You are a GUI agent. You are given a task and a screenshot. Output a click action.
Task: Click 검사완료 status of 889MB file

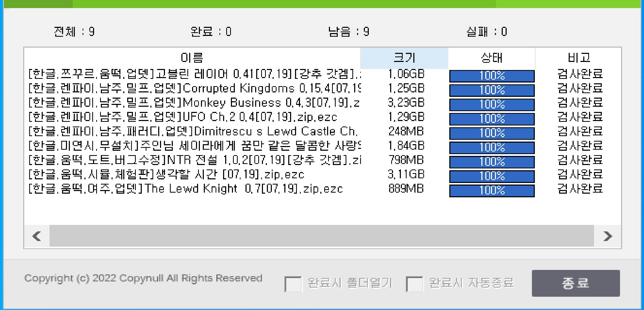coord(580,189)
